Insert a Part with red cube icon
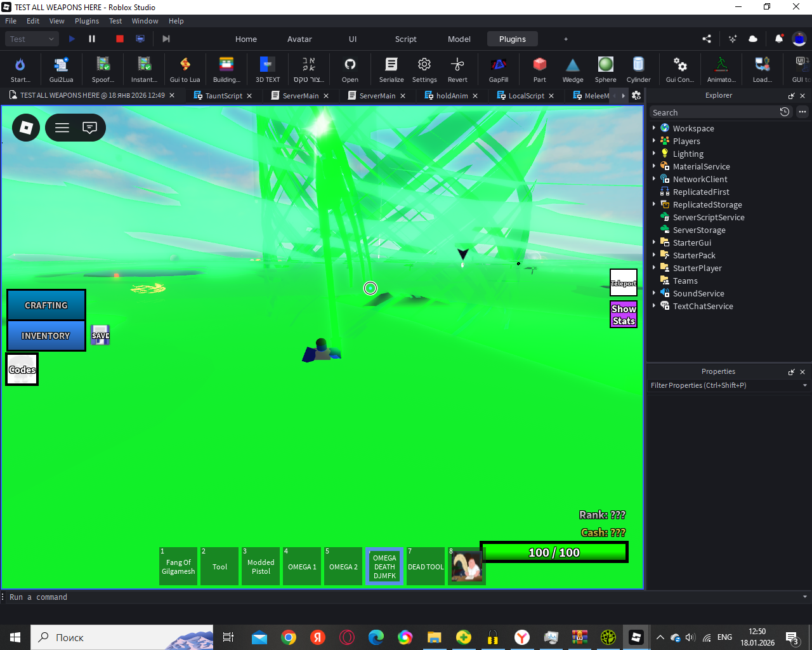Viewport: 812px width, 650px height. [540, 69]
